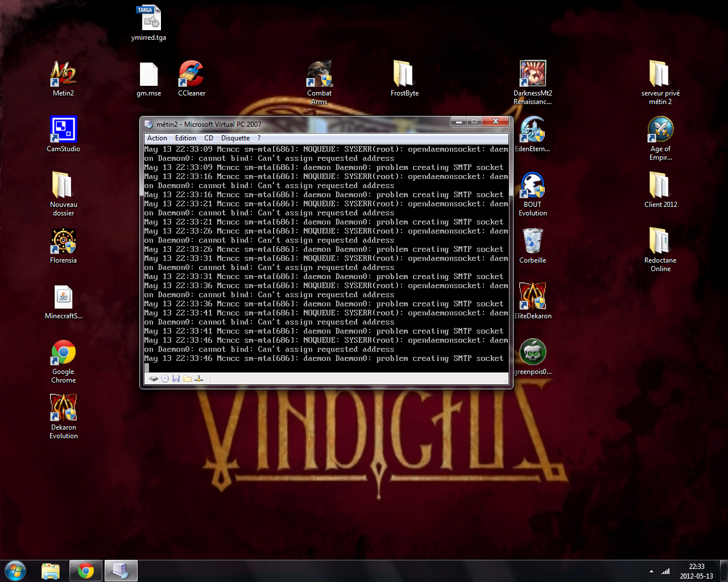
Task: Click the Show desktop button
Action: [x=723, y=571]
